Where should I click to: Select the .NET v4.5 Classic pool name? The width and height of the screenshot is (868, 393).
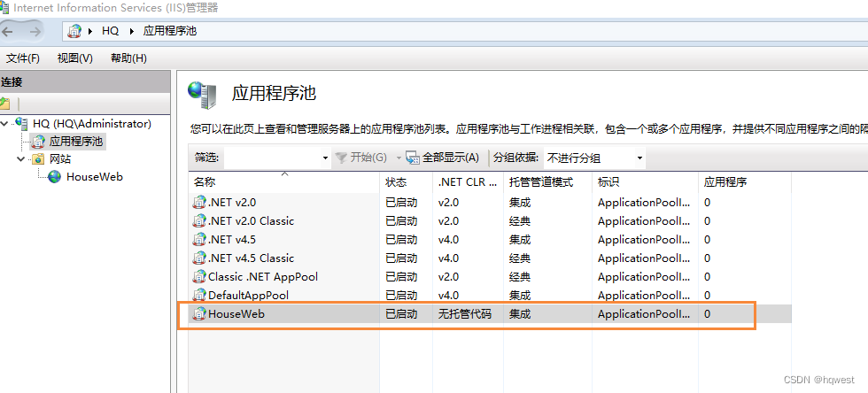pyautogui.click(x=251, y=258)
